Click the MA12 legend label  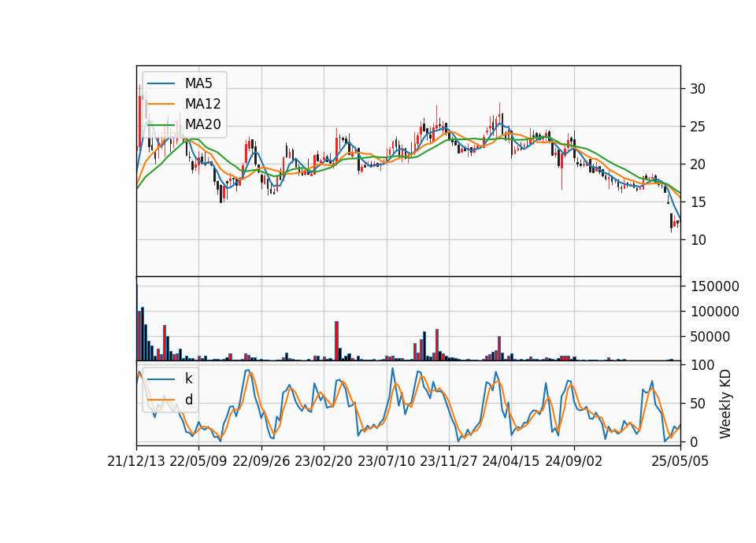coord(202,104)
